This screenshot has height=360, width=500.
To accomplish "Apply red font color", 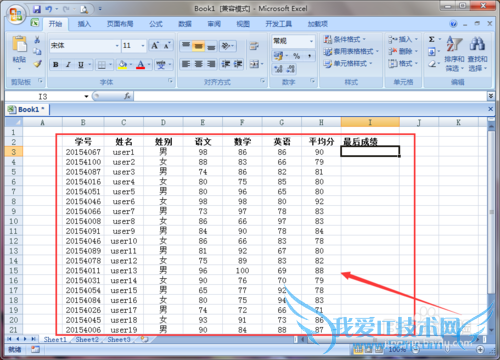I will coord(141,65).
